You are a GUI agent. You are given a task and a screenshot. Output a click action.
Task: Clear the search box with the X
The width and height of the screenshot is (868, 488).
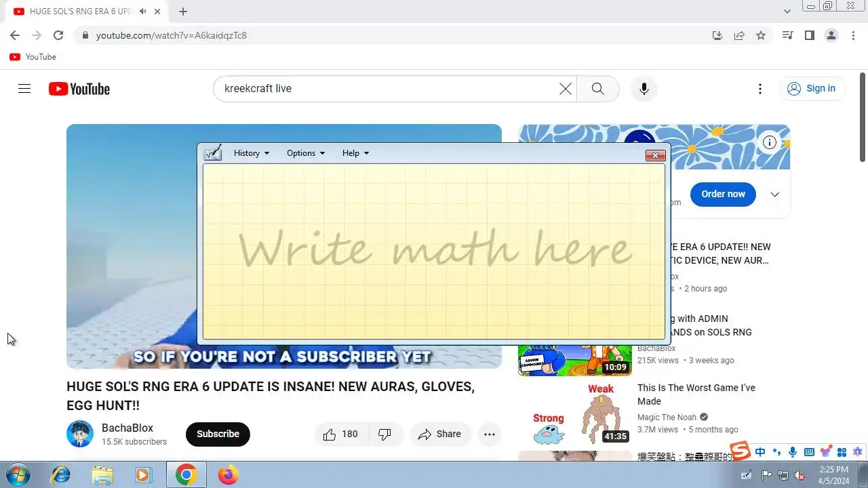(x=566, y=89)
